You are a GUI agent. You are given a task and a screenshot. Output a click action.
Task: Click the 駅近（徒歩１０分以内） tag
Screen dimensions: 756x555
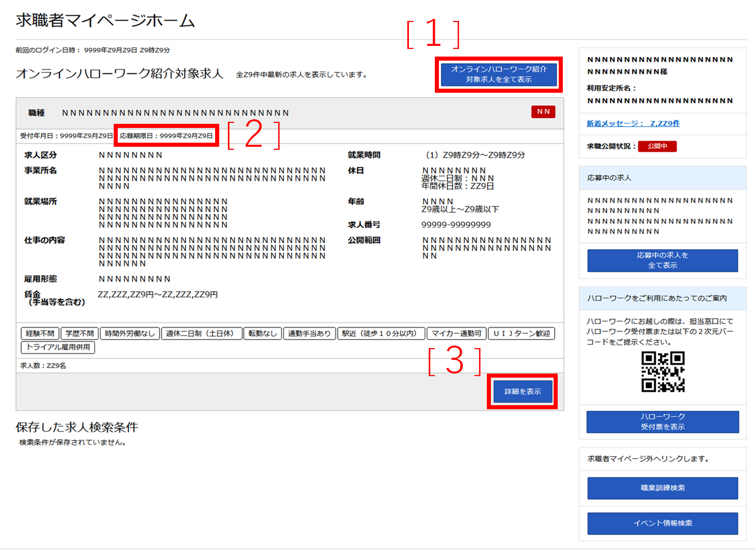381,333
